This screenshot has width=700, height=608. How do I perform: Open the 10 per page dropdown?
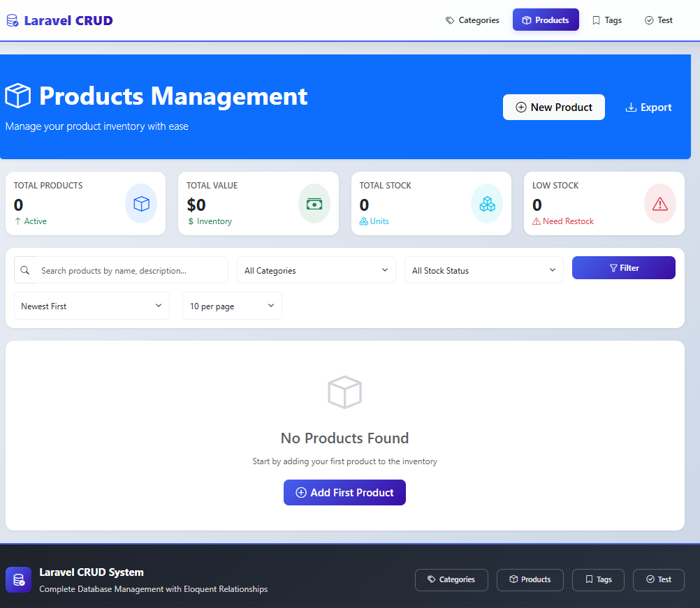pyautogui.click(x=232, y=306)
